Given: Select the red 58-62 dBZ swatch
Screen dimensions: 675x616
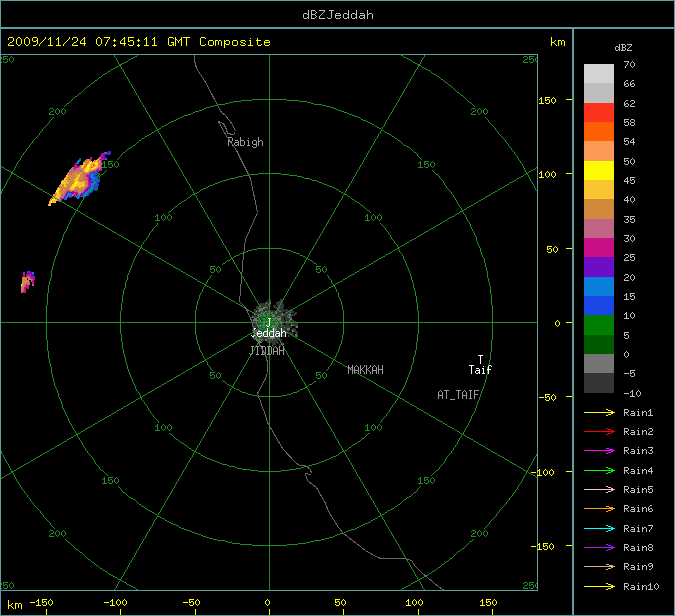Looking at the screenshot, I should coord(599,112).
